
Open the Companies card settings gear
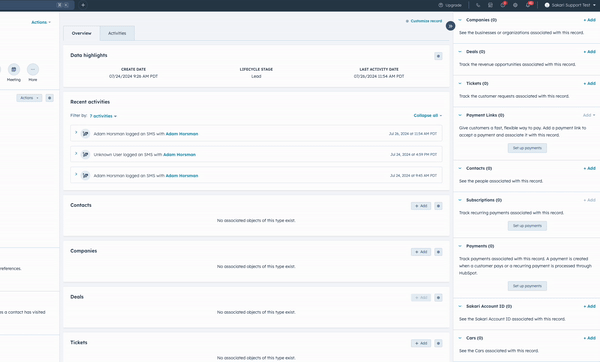439,252
